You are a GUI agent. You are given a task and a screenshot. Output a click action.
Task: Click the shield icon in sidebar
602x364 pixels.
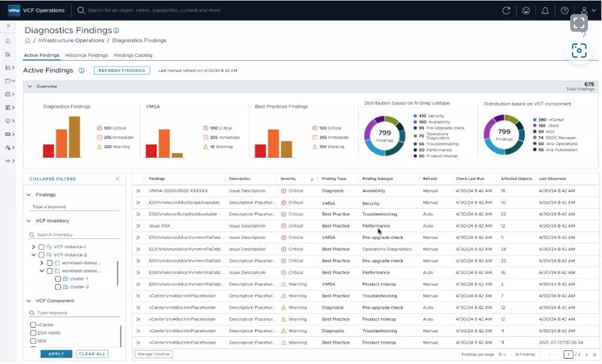tap(8, 121)
